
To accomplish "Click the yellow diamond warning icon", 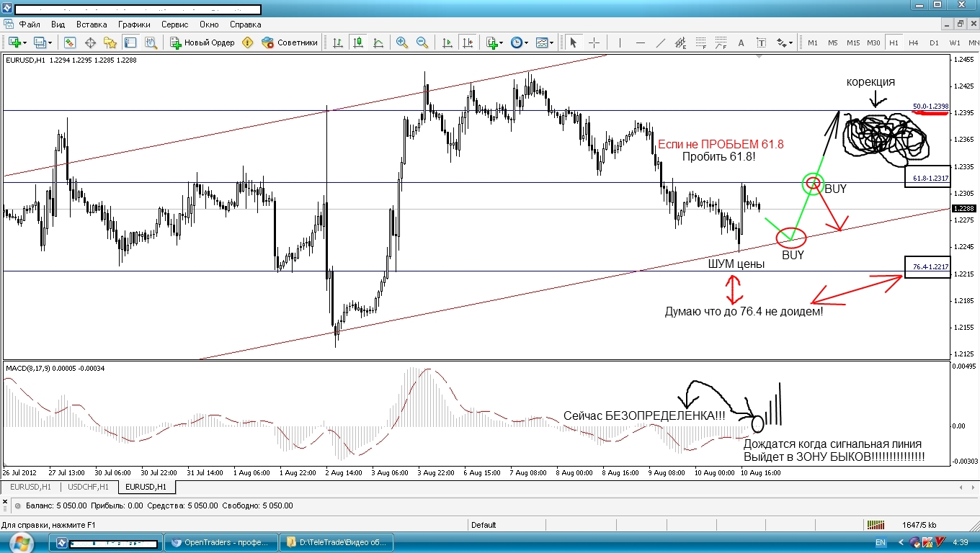I will [x=248, y=42].
